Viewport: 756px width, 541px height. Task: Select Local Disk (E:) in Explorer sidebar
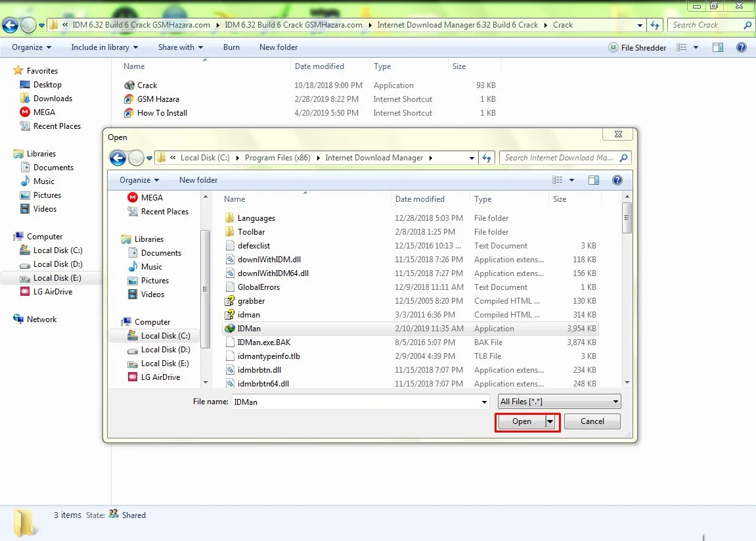(57, 278)
